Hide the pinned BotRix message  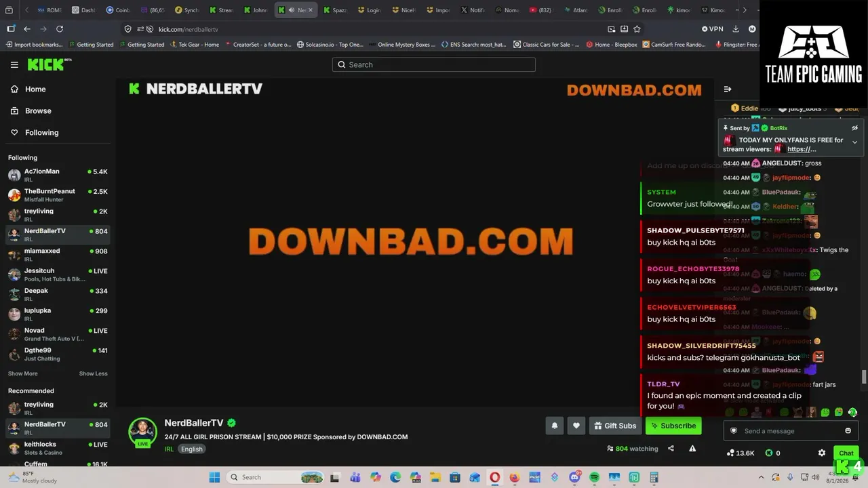coord(854,128)
